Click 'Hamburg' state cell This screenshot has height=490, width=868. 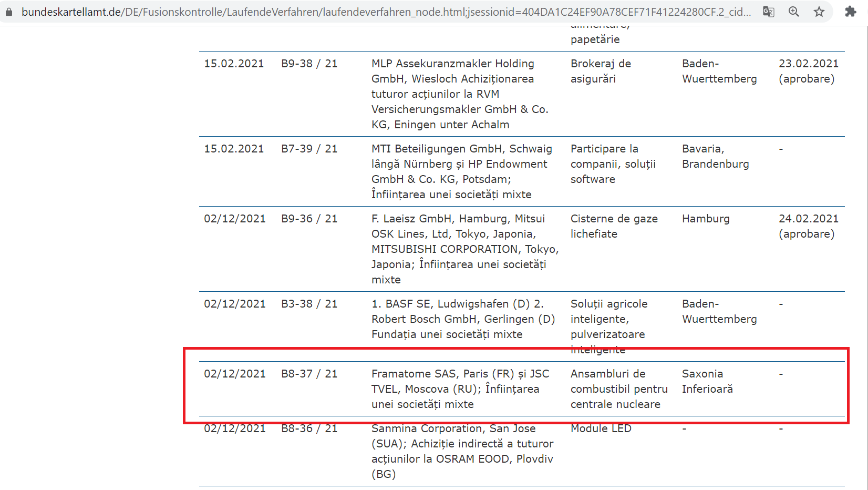coord(706,219)
